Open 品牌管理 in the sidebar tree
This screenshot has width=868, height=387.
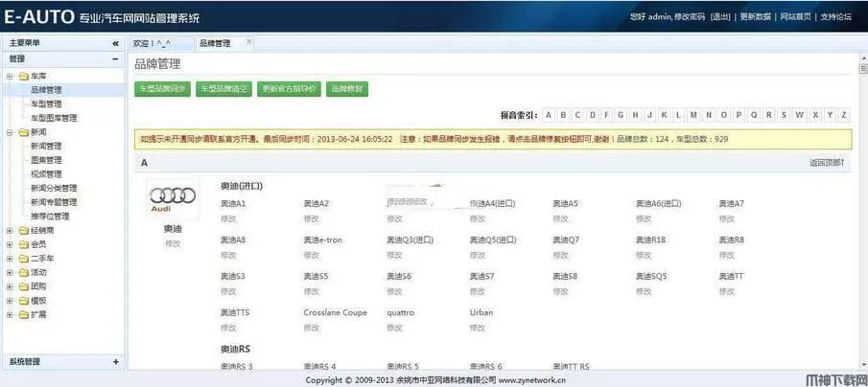click(46, 89)
